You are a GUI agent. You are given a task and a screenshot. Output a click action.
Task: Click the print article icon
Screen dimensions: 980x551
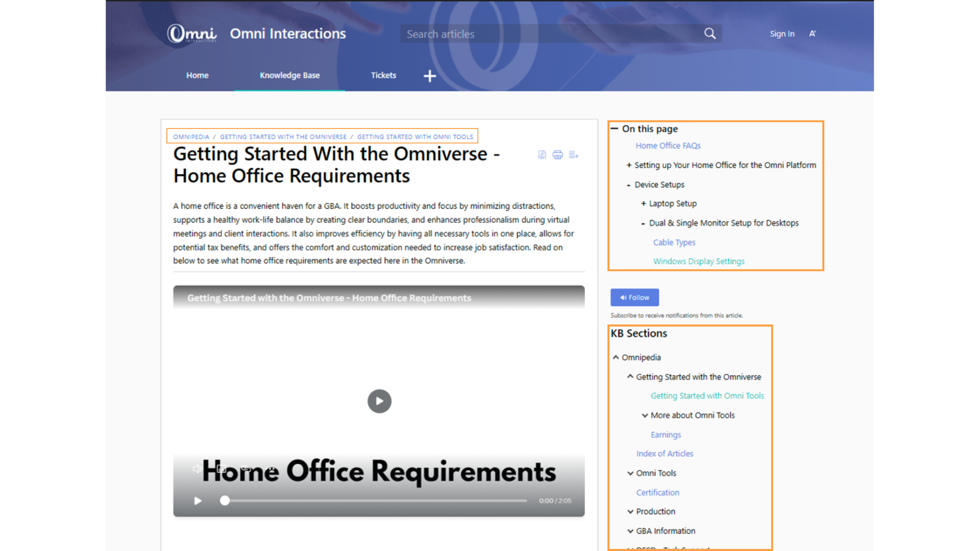coord(557,155)
